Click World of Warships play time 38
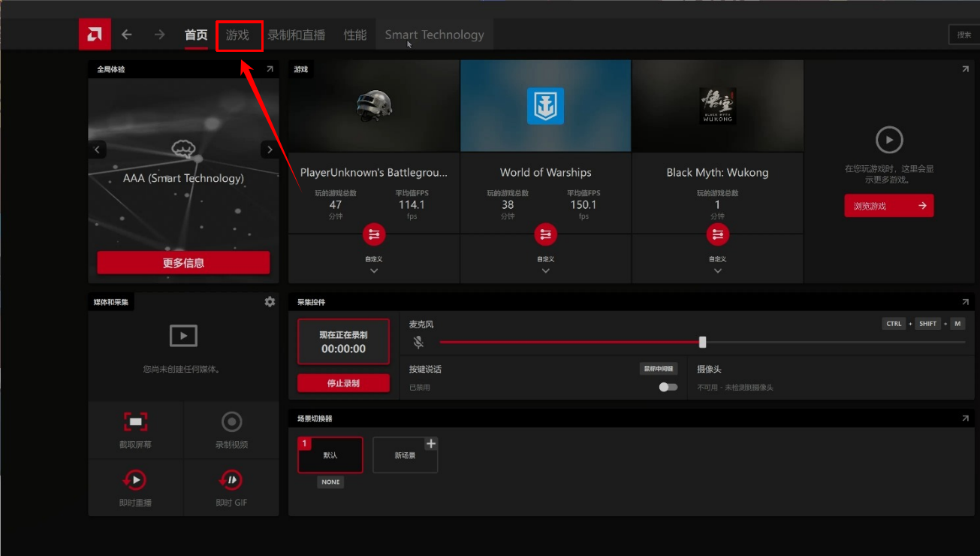This screenshot has width=980, height=556. [x=508, y=204]
